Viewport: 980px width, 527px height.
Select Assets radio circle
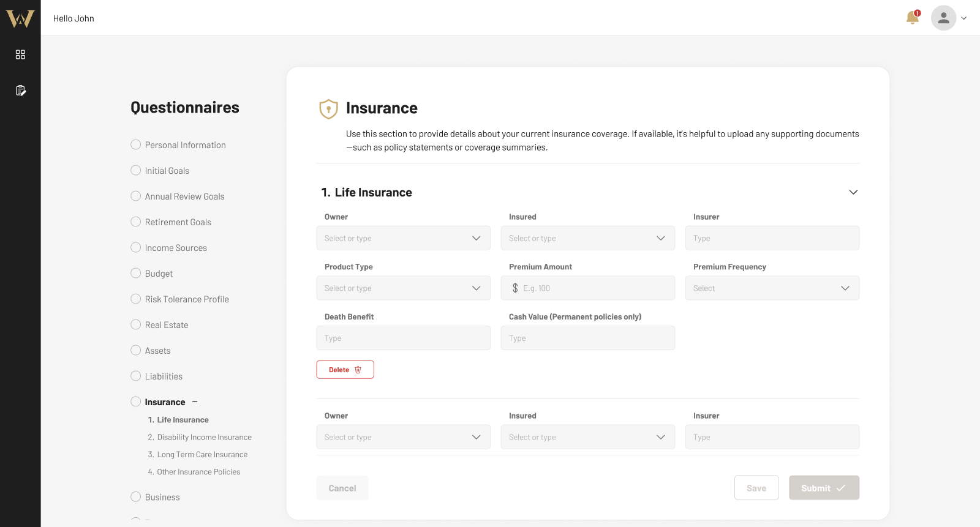(136, 350)
